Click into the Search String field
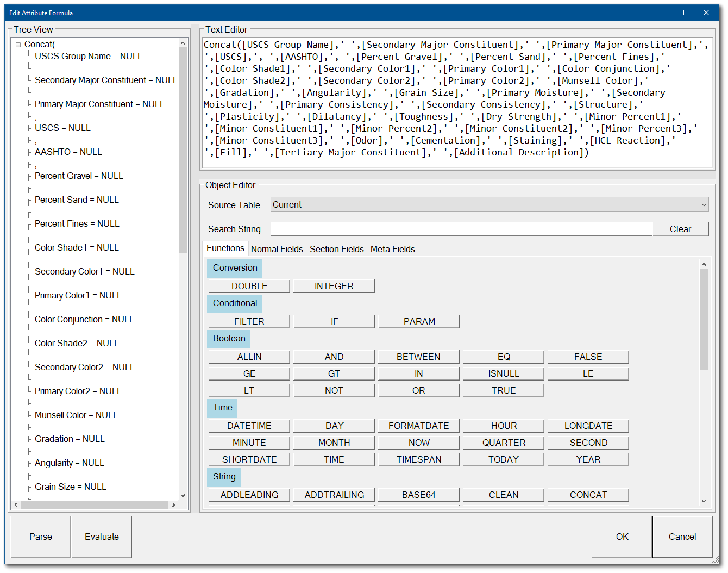Screen dimensions: 728x573 coord(461,229)
